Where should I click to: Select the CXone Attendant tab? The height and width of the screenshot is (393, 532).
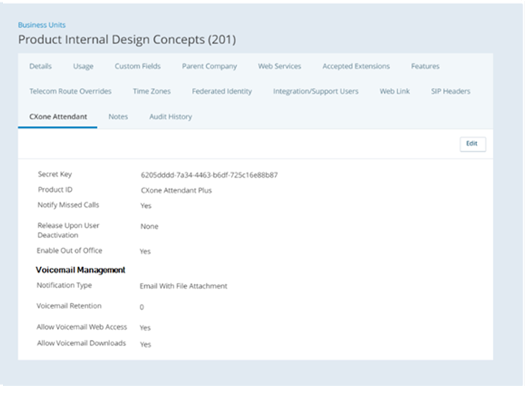pyautogui.click(x=58, y=117)
